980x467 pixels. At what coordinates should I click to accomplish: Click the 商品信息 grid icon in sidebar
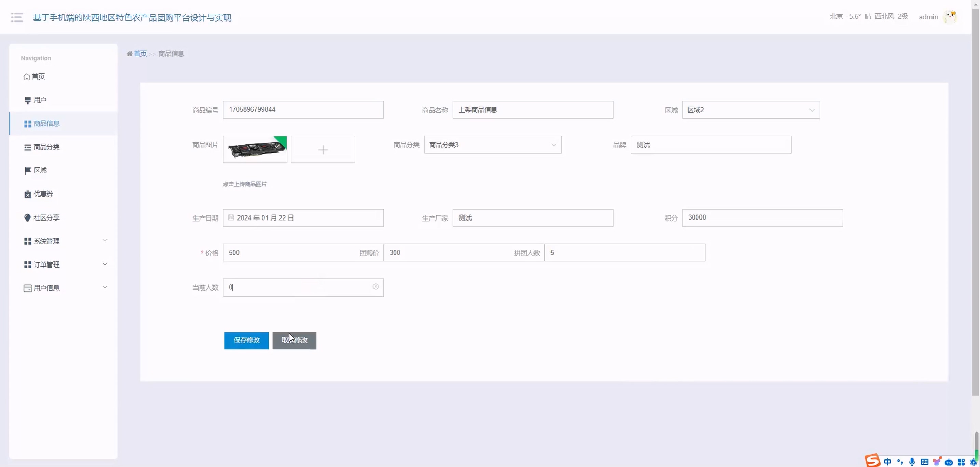pos(27,124)
